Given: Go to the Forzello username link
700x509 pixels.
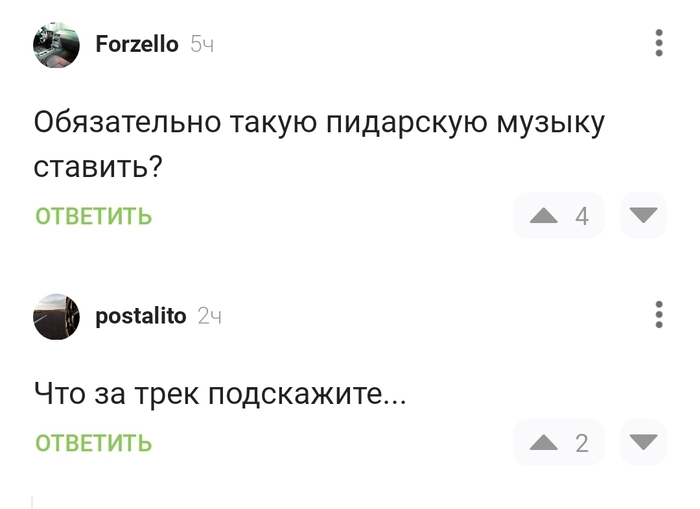Looking at the screenshot, I should [137, 44].
